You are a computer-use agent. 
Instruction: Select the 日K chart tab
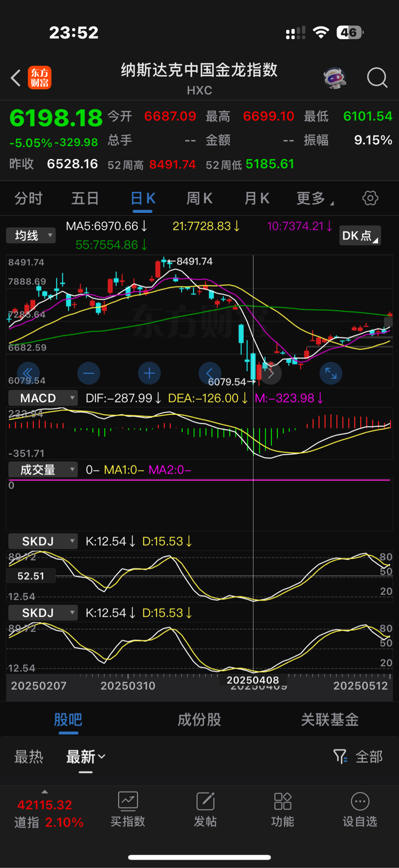pos(142,199)
